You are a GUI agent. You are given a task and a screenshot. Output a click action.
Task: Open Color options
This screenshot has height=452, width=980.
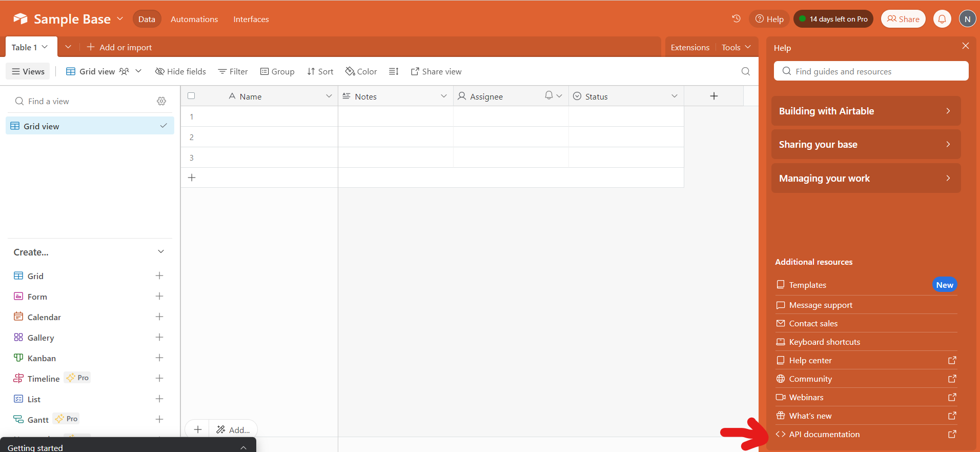click(x=361, y=71)
